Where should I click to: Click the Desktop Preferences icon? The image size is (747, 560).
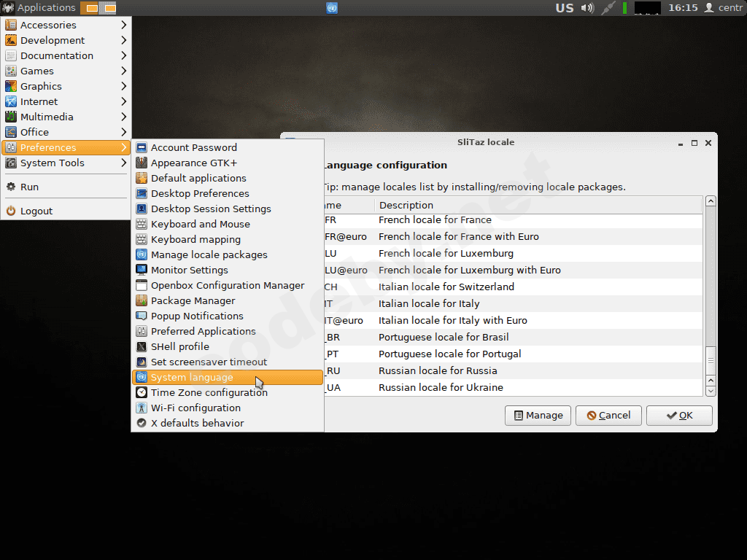click(142, 193)
